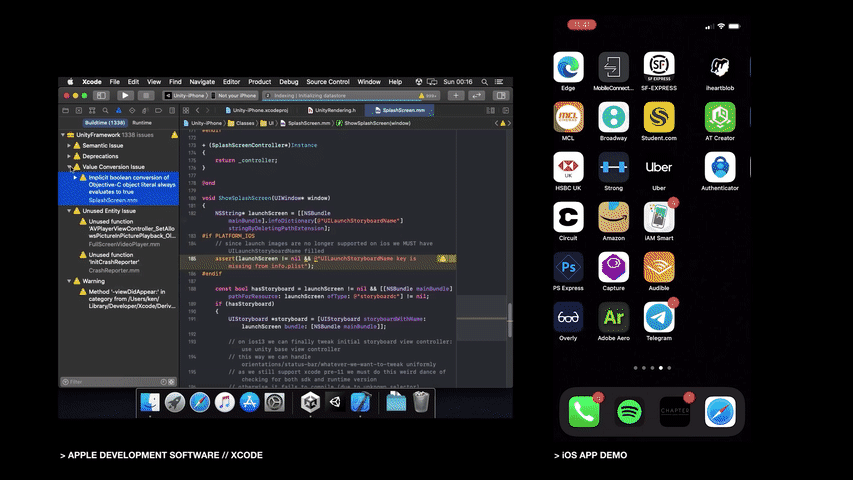Open Telegram app on the iPhone
Screen dimensions: 853x480
point(659,317)
